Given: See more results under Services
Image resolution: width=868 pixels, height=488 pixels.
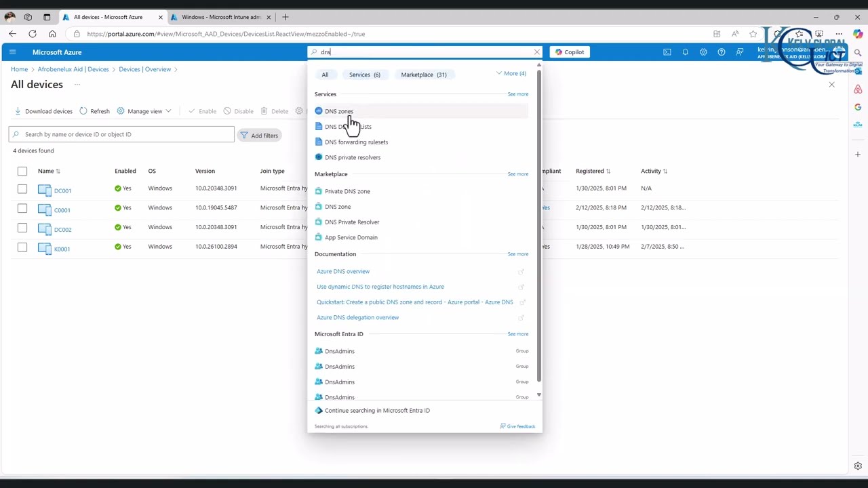Looking at the screenshot, I should [x=517, y=94].
